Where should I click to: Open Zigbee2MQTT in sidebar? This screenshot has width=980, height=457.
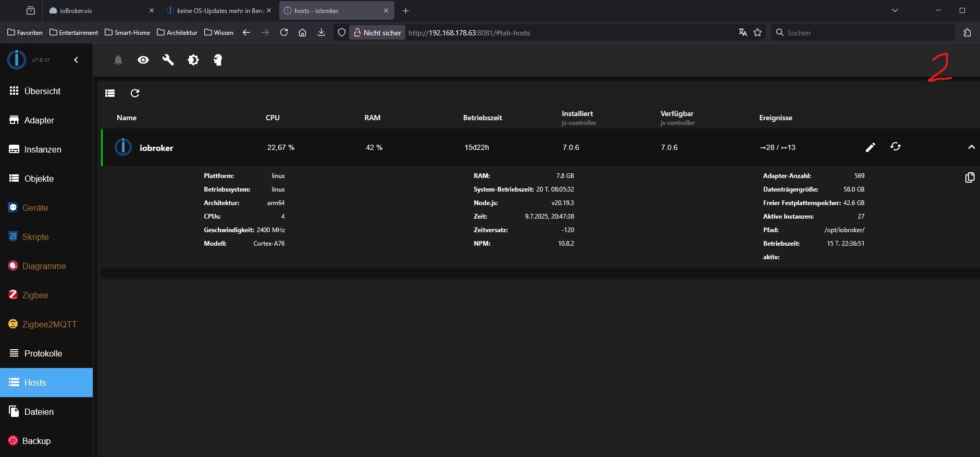tap(46, 324)
